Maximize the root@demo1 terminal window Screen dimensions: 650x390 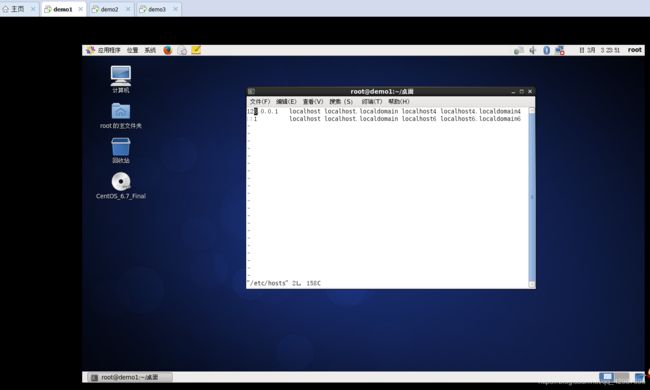[521, 91]
